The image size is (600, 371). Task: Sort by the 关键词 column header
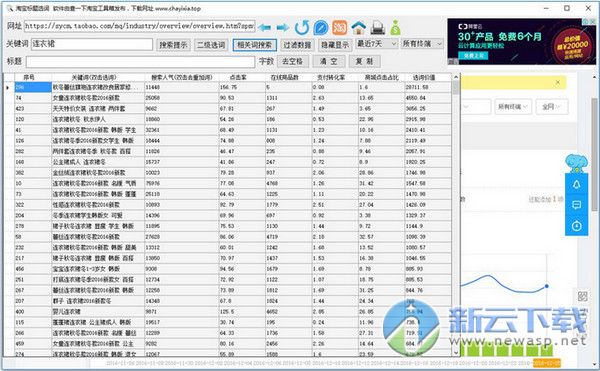[98, 77]
